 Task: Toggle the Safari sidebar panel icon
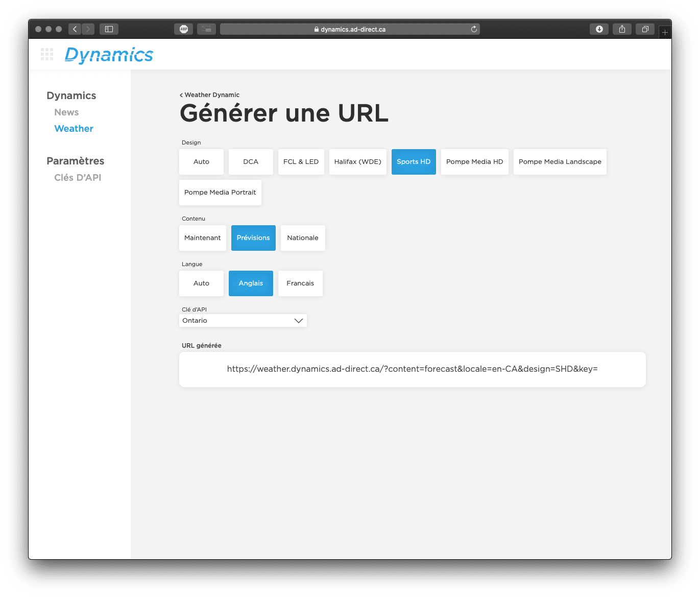[109, 29]
